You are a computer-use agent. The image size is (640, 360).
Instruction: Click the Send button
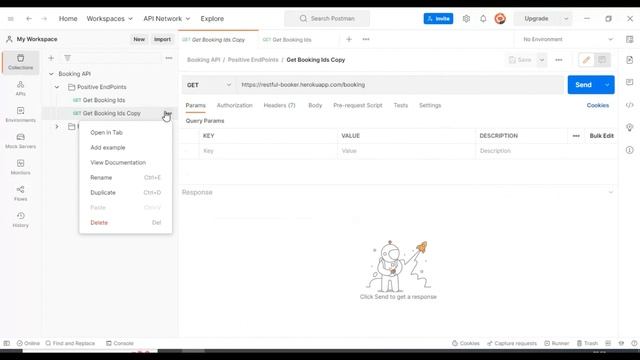(584, 85)
